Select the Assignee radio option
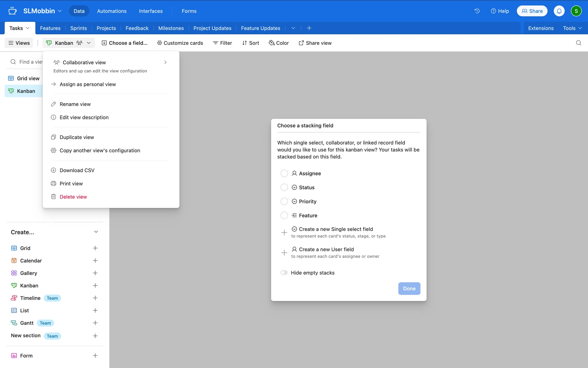The height and width of the screenshot is (368, 588). click(284, 173)
